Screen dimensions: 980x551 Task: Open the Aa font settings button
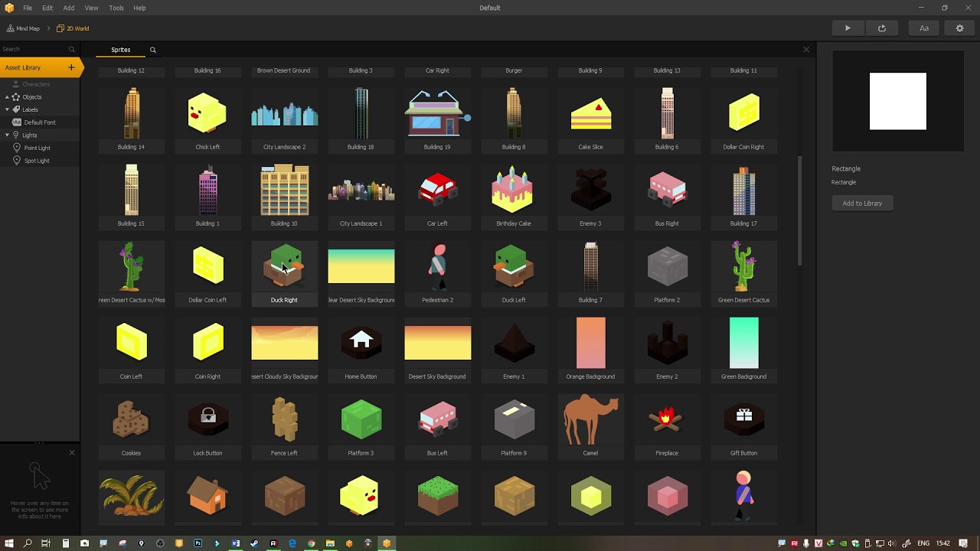(x=924, y=28)
